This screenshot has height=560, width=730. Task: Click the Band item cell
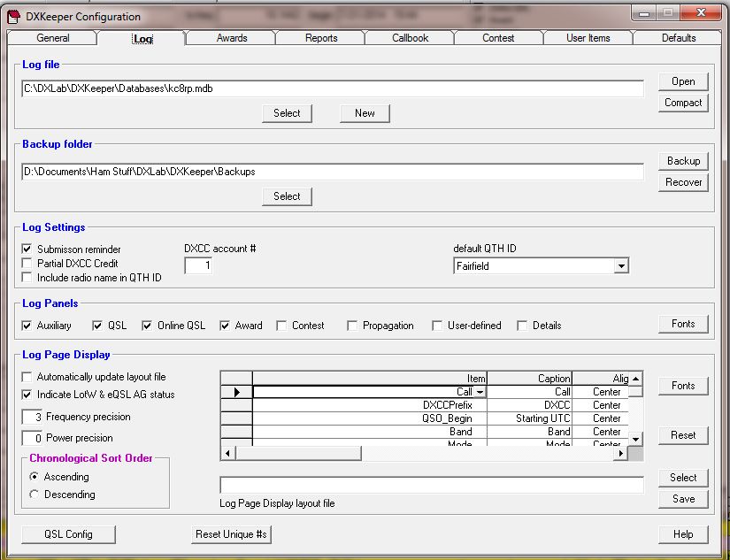pos(370,432)
